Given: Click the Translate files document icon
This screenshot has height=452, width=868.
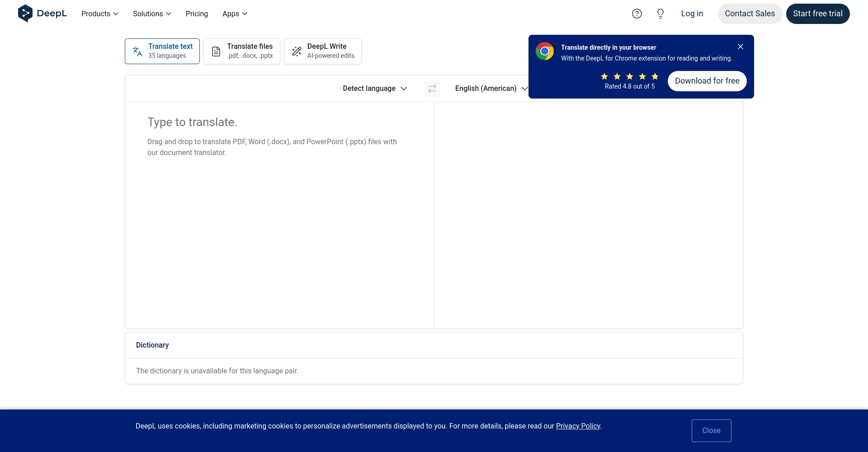Looking at the screenshot, I should tap(216, 52).
